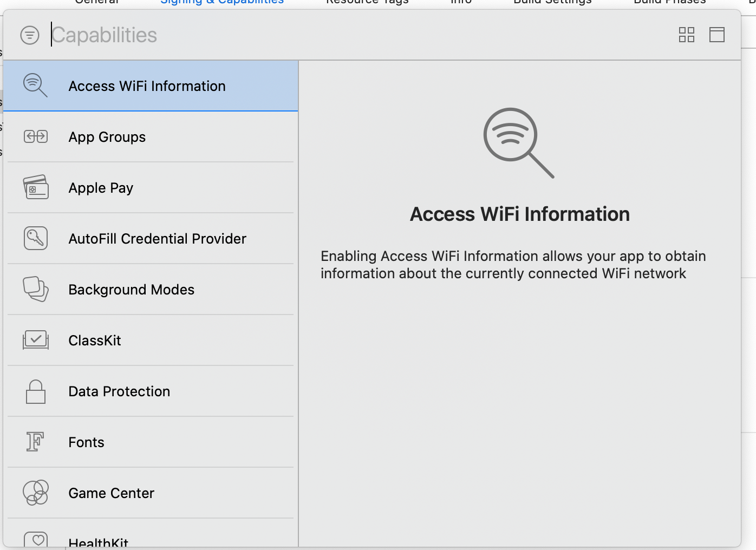Switch to the Build Settings tab

pyautogui.click(x=552, y=2)
